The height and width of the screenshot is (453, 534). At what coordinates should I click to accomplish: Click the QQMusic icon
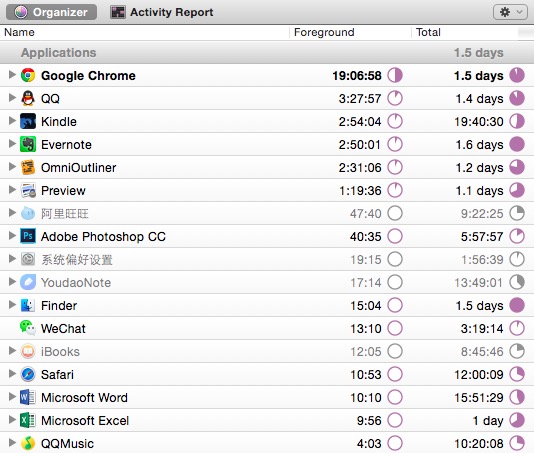(28, 443)
